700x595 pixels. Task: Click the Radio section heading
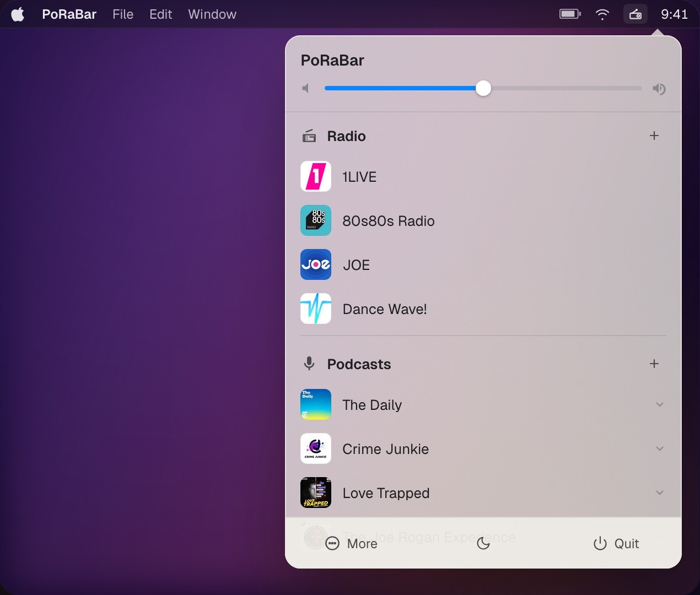pyautogui.click(x=346, y=136)
